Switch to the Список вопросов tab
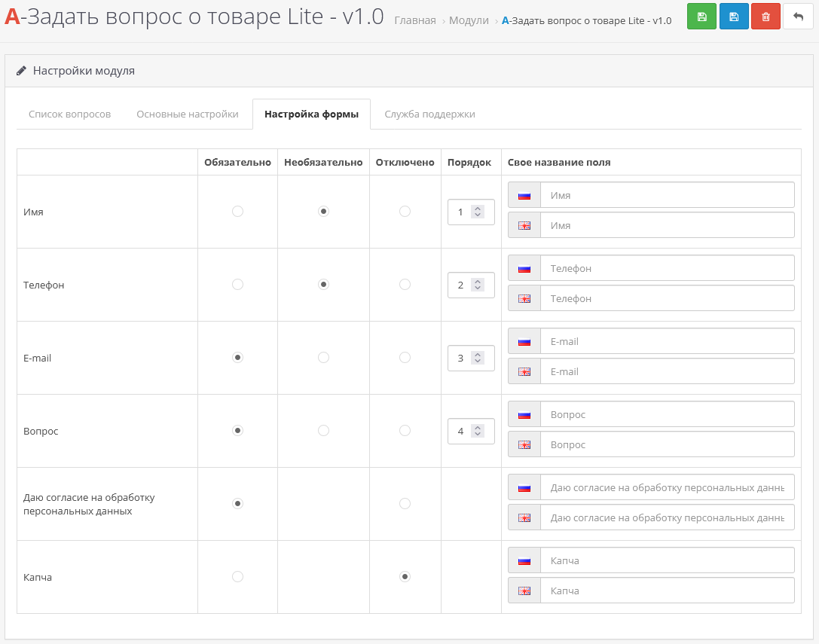 tap(69, 114)
